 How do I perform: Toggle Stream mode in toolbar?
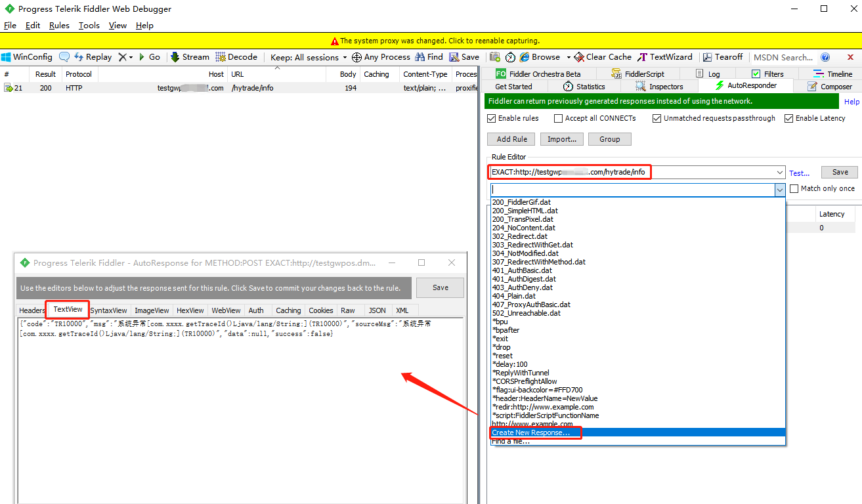pos(190,57)
